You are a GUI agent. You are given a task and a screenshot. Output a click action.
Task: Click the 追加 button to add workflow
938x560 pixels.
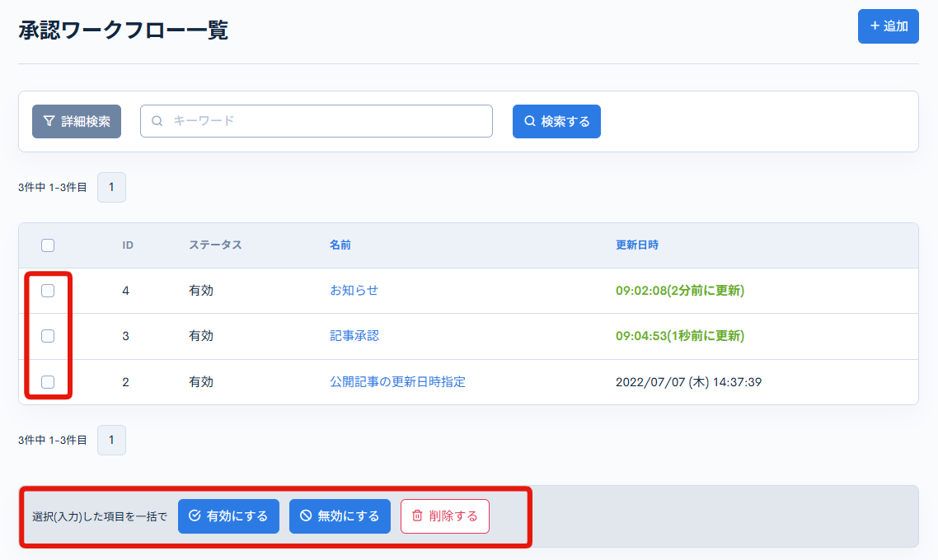(888, 26)
